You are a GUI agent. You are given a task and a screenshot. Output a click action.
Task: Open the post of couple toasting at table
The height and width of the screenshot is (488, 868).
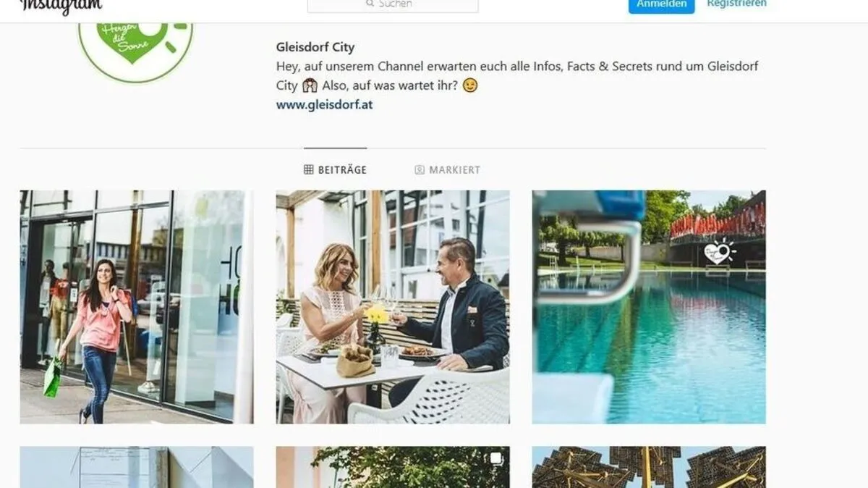tap(393, 307)
